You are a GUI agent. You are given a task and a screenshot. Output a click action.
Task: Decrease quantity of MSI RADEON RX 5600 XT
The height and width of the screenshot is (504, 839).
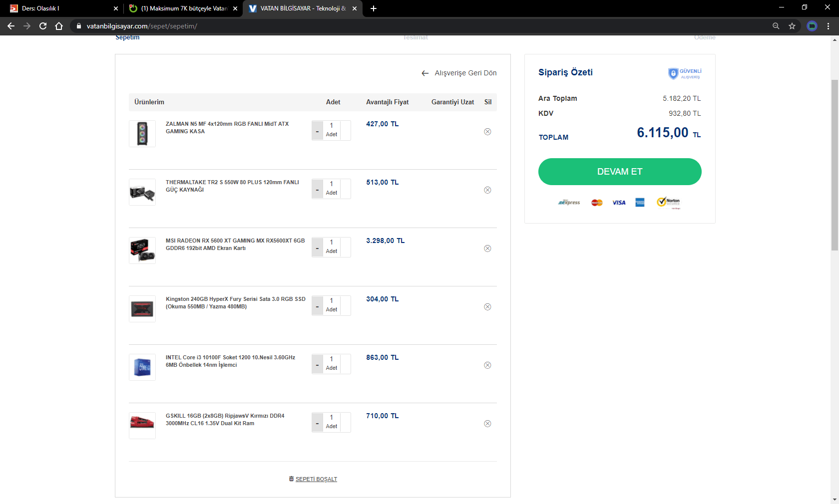coord(317,248)
